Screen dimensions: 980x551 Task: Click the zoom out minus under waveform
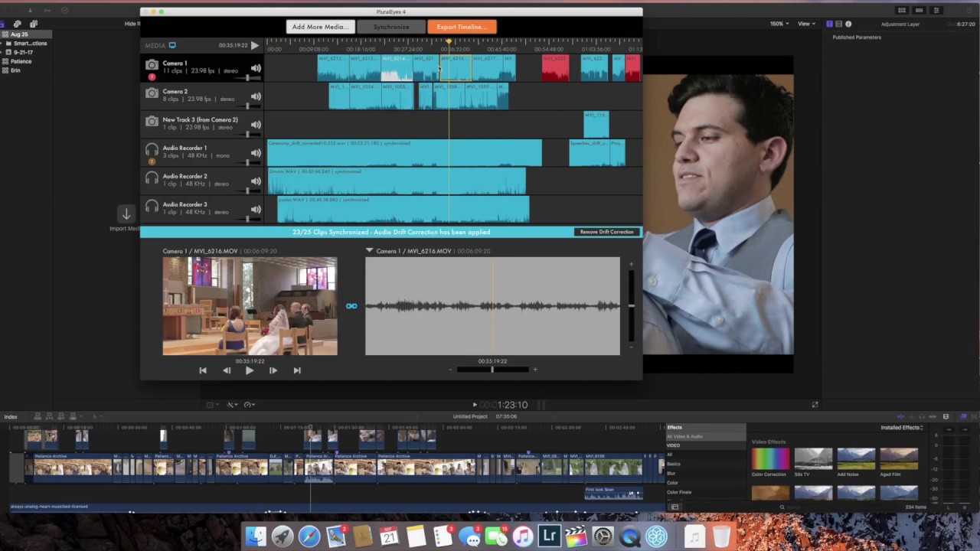(450, 370)
